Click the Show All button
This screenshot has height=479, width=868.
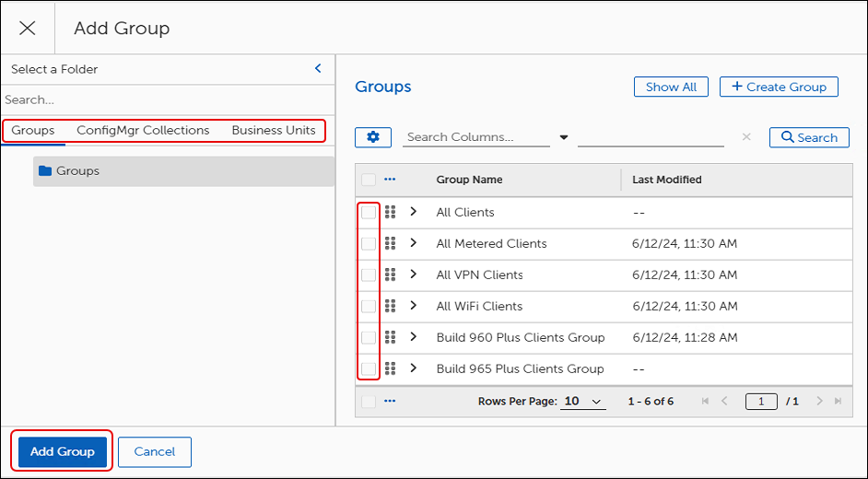click(671, 87)
